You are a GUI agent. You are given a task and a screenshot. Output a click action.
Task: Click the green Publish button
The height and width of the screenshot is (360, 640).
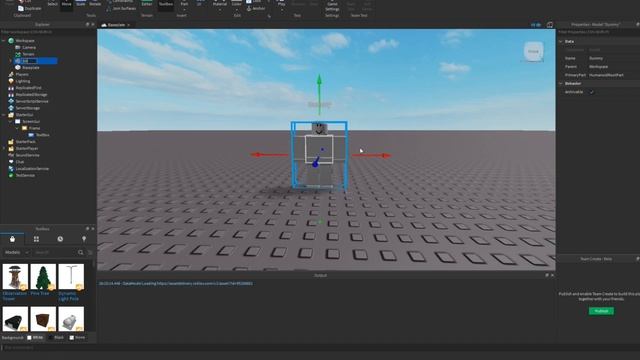point(601,311)
